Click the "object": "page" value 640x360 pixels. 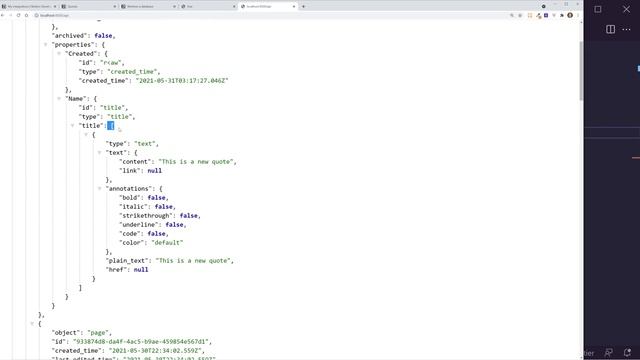tap(98, 332)
